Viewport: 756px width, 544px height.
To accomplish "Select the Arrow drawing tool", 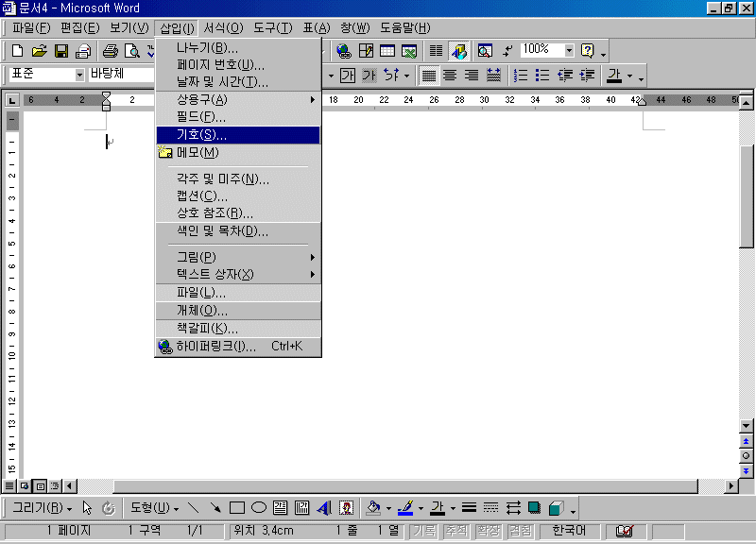I will point(215,508).
